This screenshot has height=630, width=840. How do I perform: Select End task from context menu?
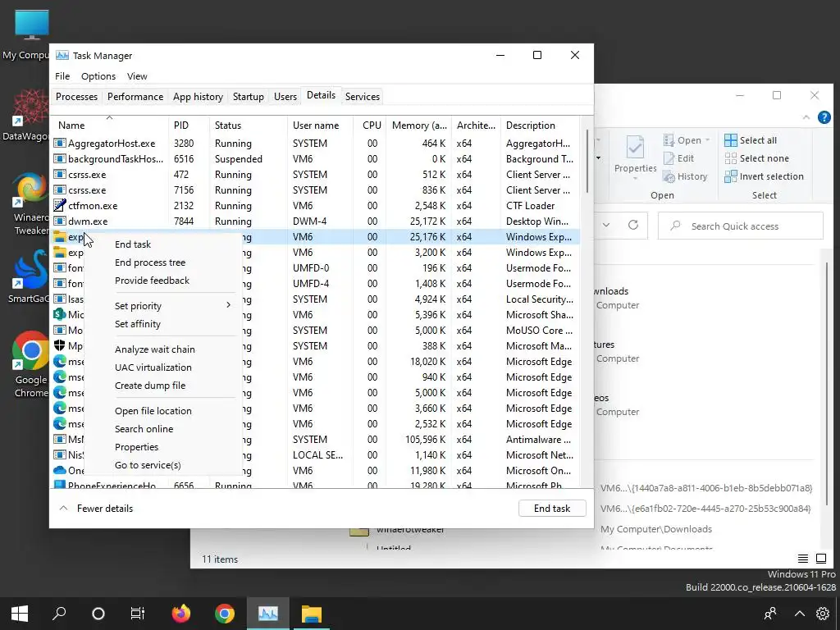click(x=132, y=244)
